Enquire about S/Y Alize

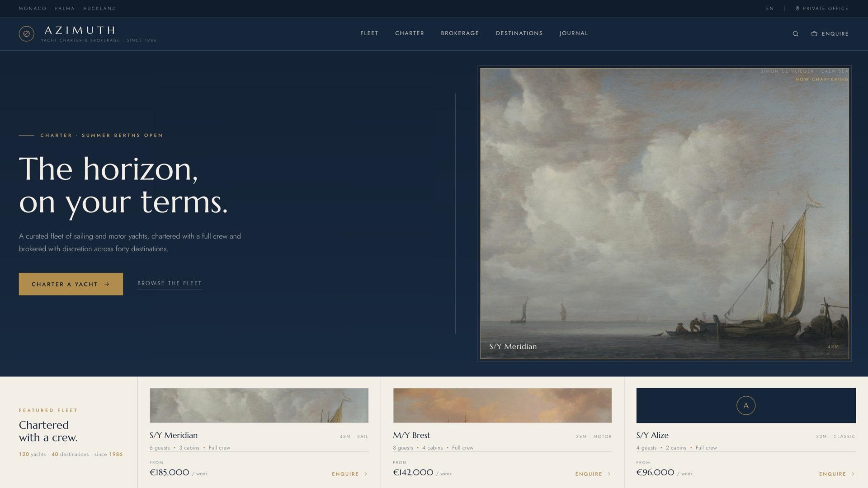pos(836,474)
